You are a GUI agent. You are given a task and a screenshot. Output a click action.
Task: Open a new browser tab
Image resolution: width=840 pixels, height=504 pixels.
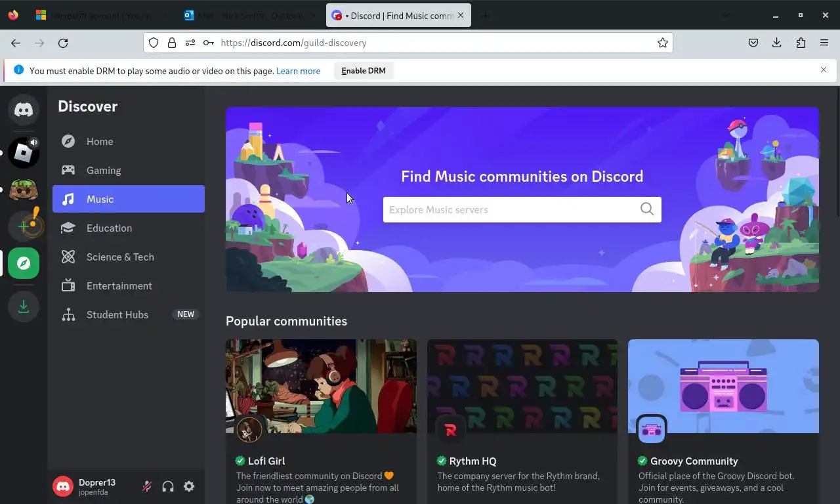[486, 15]
